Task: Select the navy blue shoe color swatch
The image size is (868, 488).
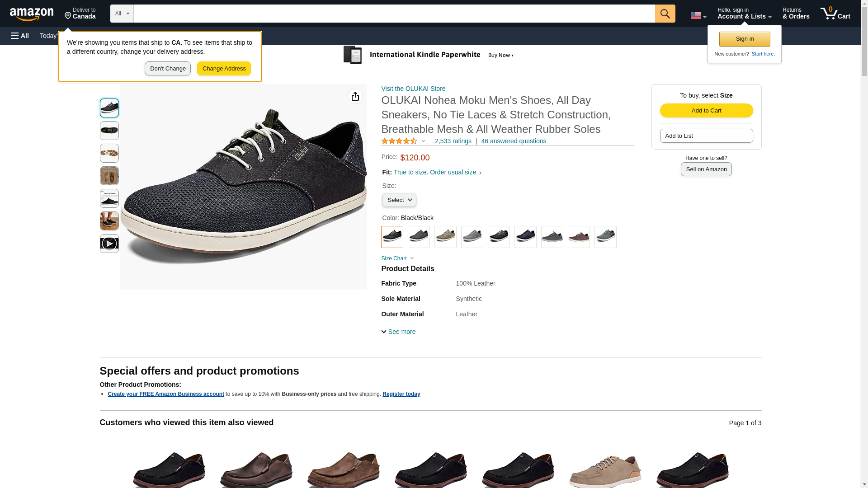Action: pos(525,237)
